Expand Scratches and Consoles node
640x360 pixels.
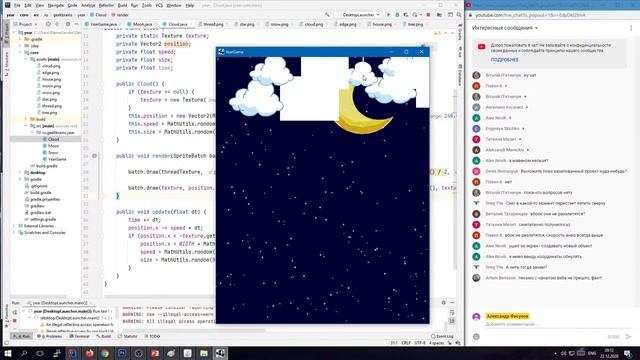(x=14, y=233)
